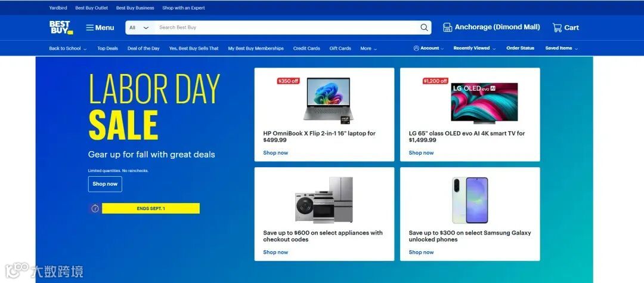Expand the More navigation dropdown
Screen dimensions: 644x283
[x=369, y=48]
